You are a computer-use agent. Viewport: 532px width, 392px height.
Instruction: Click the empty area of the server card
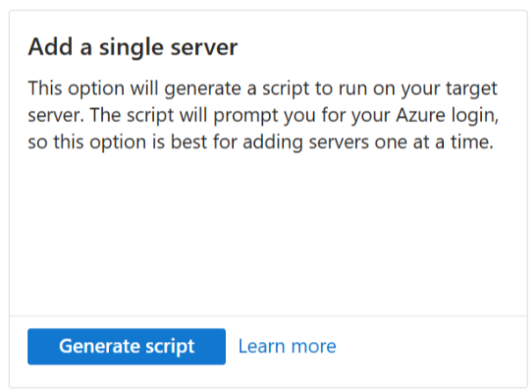point(268,234)
